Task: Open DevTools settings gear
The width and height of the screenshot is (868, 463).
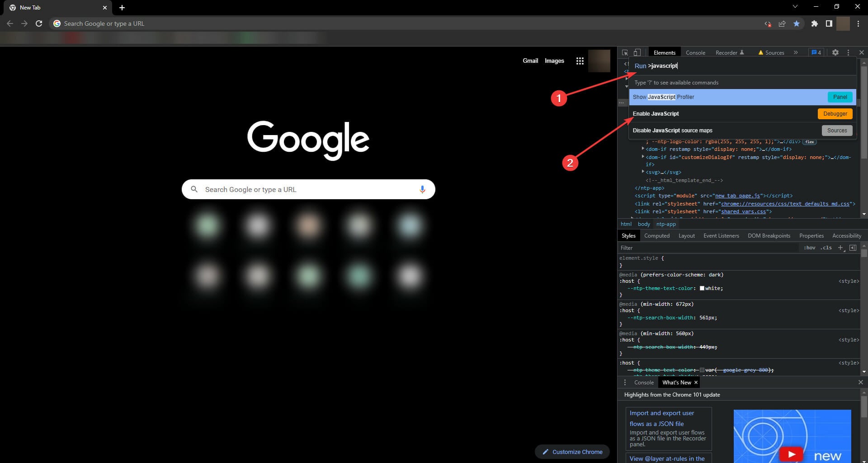Action: click(835, 53)
